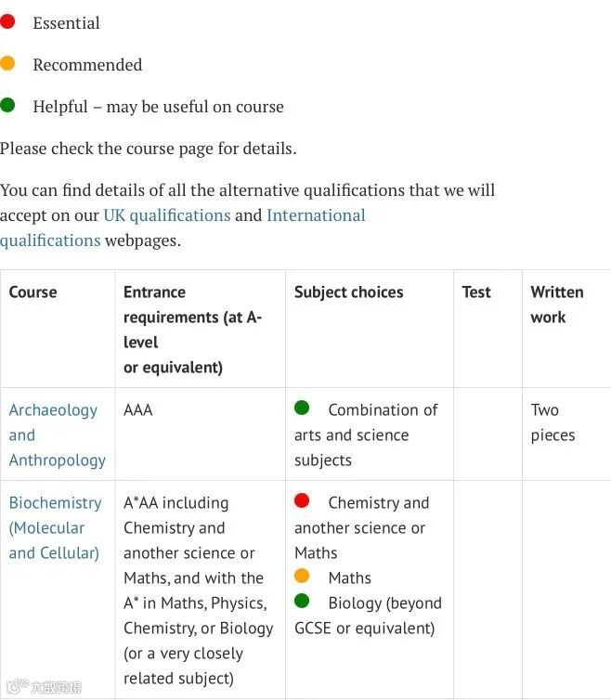
Task: Click red dot beside Chemistry and another science
Action: pos(302,500)
